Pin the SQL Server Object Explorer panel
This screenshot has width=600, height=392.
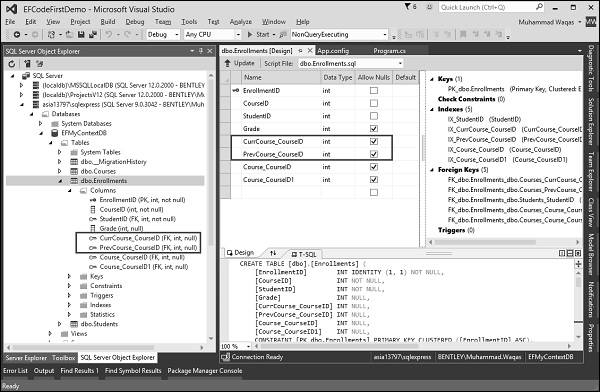point(201,51)
